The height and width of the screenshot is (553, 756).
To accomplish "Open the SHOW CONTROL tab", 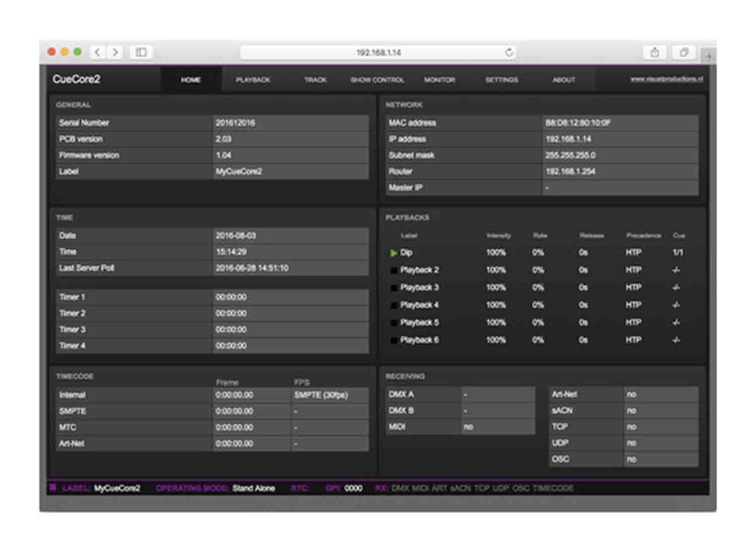I will (377, 80).
